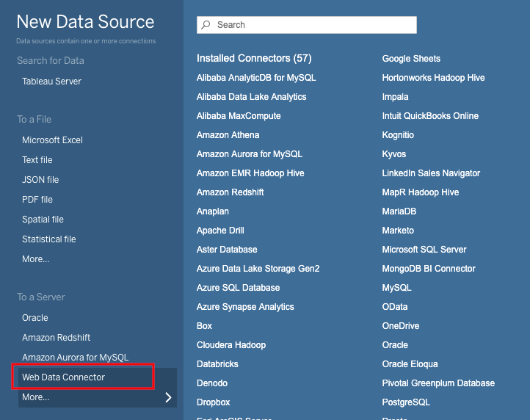The height and width of the screenshot is (420, 530).
Task: Open LinkedIn Sales Navigator
Action: [431, 173]
